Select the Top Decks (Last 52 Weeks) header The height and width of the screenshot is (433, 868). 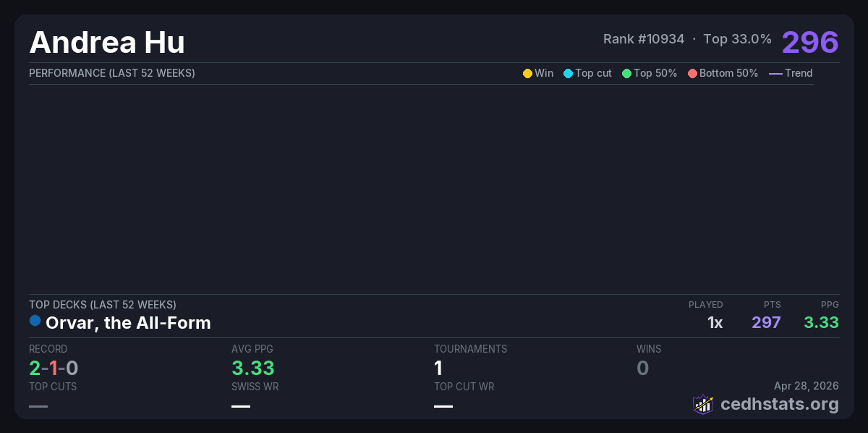point(103,305)
